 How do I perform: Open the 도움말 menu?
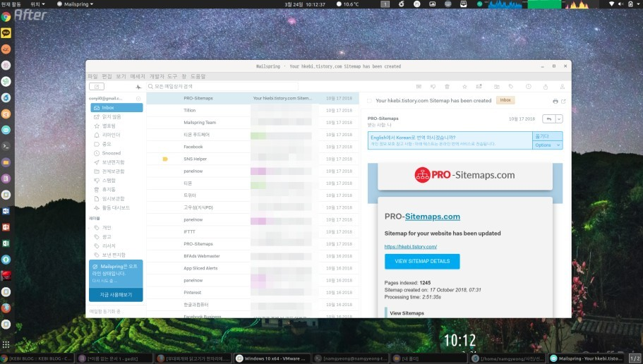(x=198, y=77)
